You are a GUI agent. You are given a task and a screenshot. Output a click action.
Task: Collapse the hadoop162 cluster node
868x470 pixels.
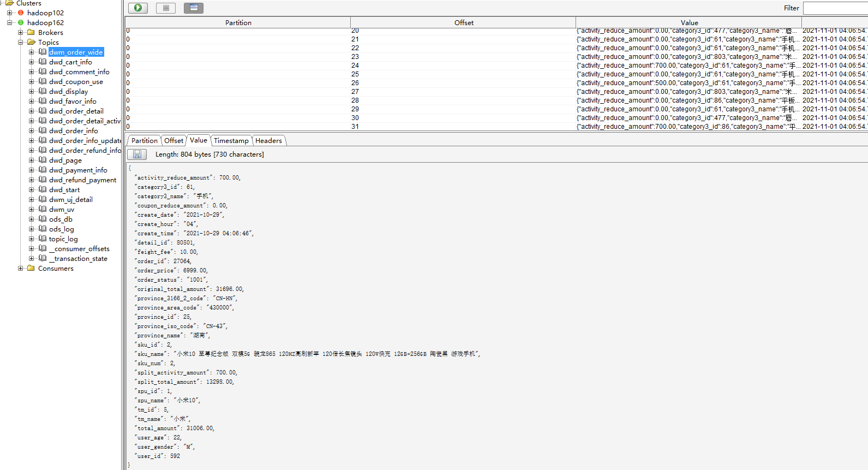9,22
